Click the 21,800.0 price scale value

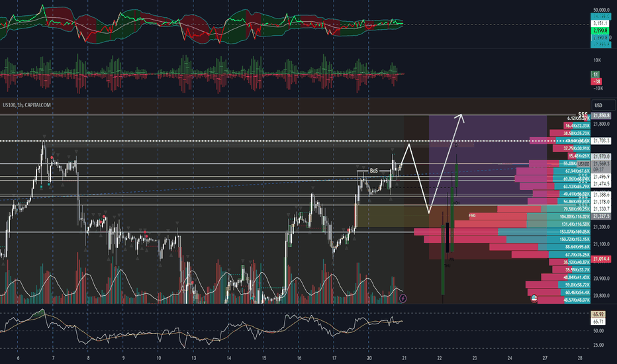[602, 124]
